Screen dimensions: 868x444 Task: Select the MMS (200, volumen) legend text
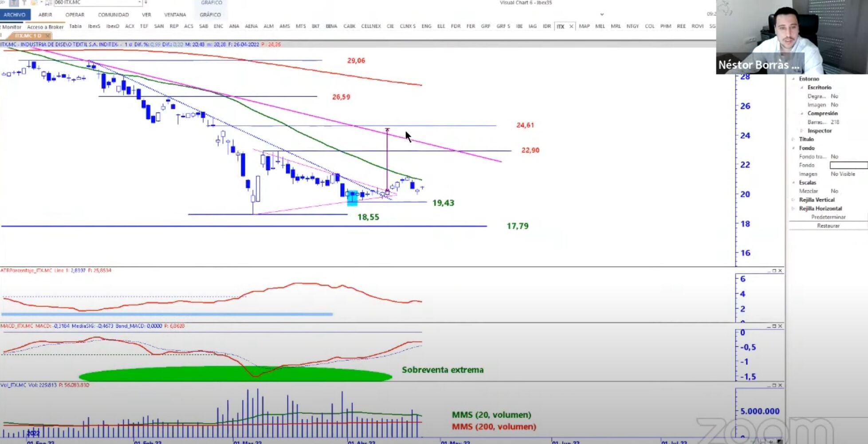tap(494, 427)
